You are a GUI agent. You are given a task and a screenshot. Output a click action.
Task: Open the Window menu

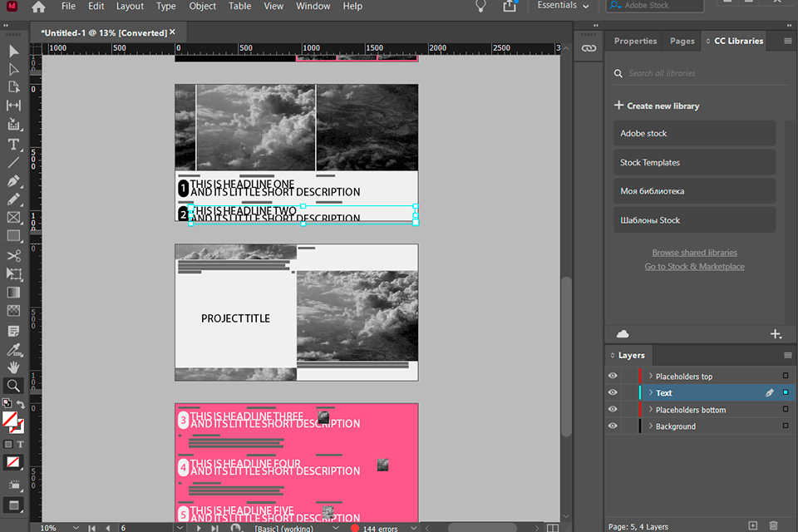(x=313, y=6)
